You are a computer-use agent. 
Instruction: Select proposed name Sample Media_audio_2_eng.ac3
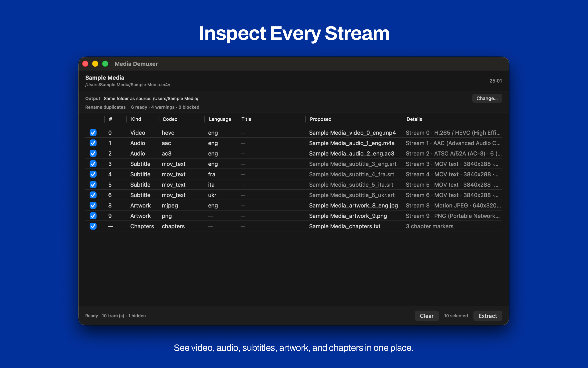point(352,154)
